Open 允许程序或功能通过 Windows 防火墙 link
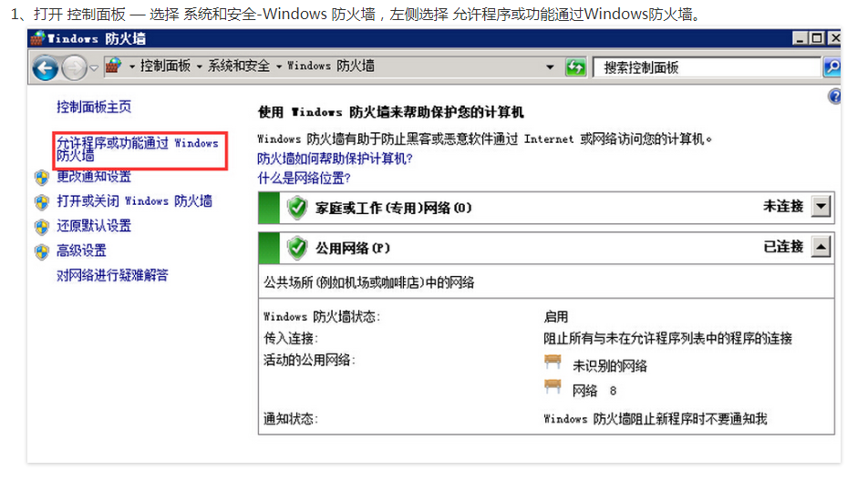868x491 pixels. click(138, 149)
